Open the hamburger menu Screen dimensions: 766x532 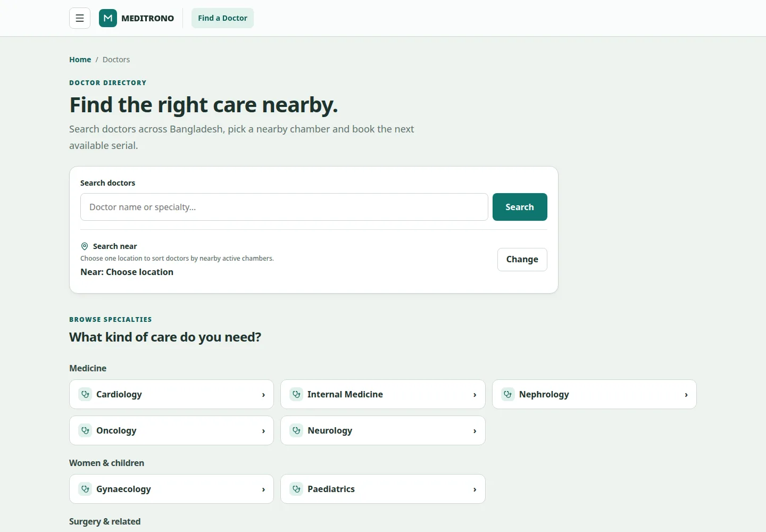(80, 18)
